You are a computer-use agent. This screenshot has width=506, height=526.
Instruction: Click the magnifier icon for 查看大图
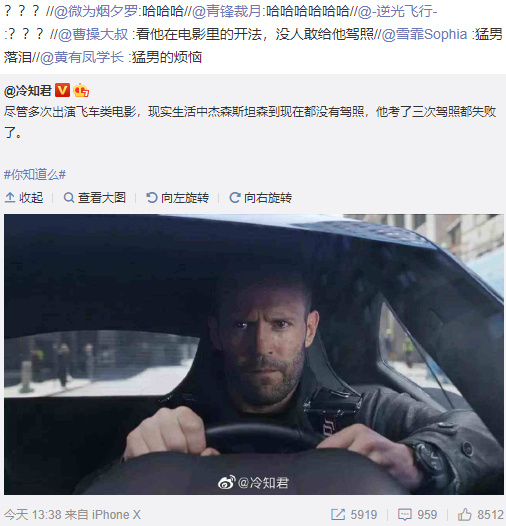[69, 198]
